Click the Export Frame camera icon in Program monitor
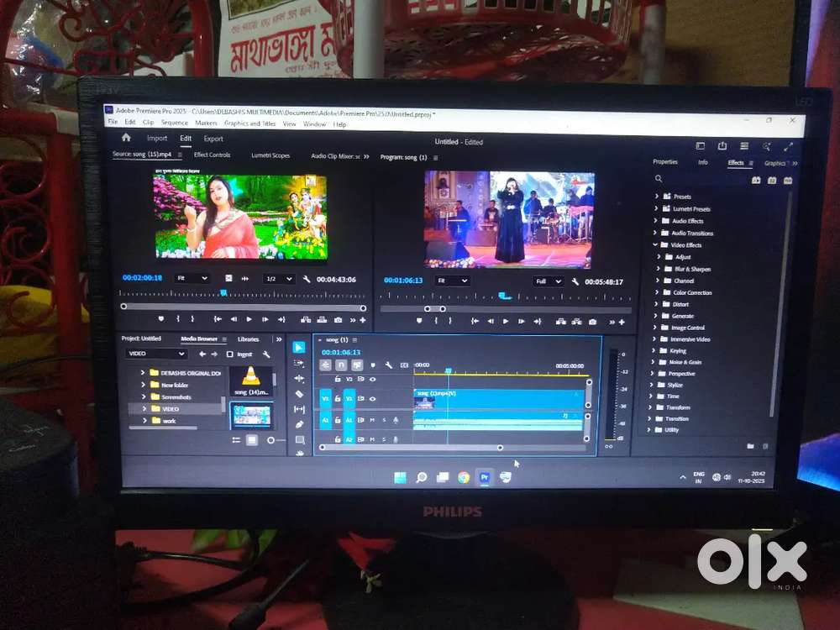The width and height of the screenshot is (840, 630). (592, 322)
